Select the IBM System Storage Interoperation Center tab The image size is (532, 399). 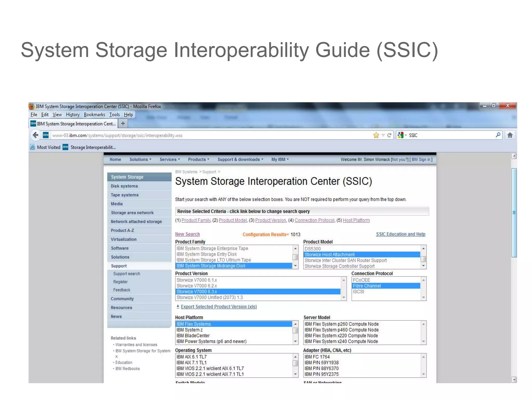point(73,124)
